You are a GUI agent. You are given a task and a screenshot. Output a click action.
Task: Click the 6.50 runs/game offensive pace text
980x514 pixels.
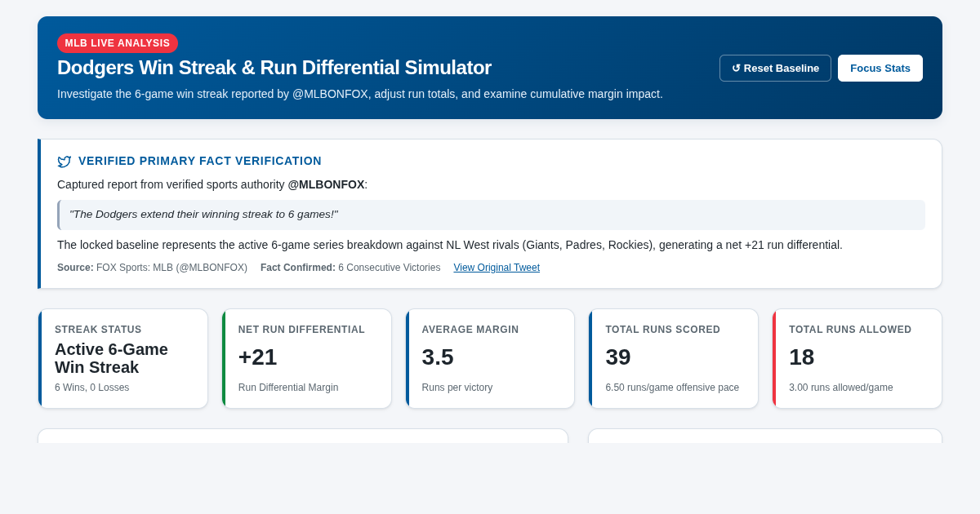[x=672, y=388]
